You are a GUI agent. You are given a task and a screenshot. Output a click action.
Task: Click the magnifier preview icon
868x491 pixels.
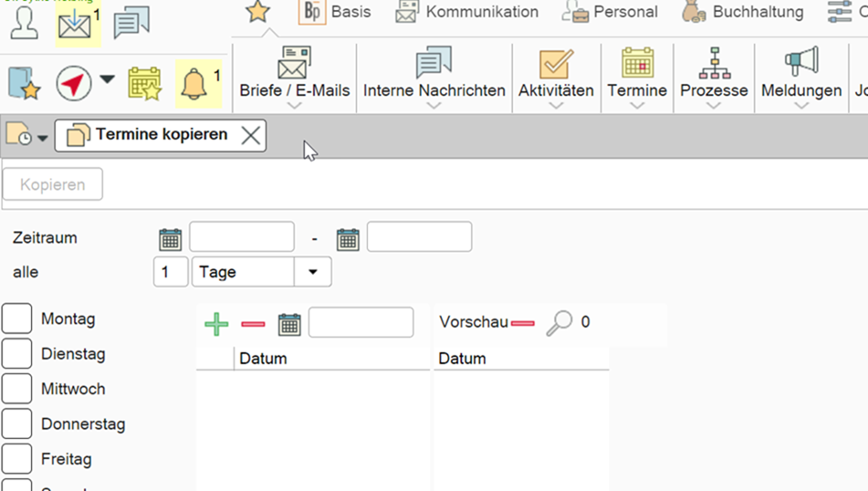559,323
